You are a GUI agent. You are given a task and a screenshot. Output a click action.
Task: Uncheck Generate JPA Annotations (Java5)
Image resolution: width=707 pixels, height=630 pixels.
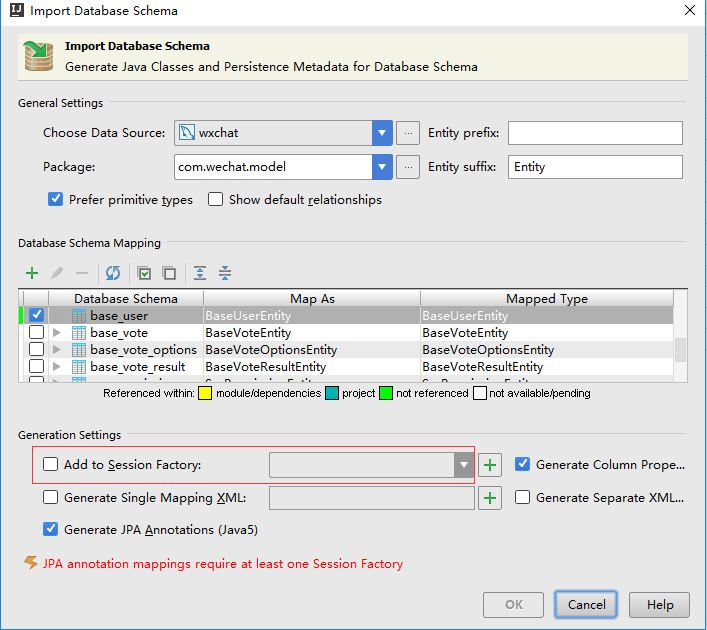tap(51, 530)
